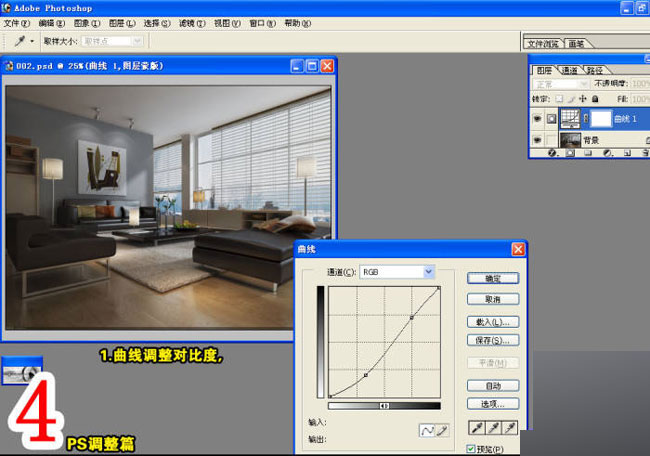Open the 通道(C) RGB channel dropdown
Viewport: 650px width, 456px height.
pyautogui.click(x=397, y=272)
